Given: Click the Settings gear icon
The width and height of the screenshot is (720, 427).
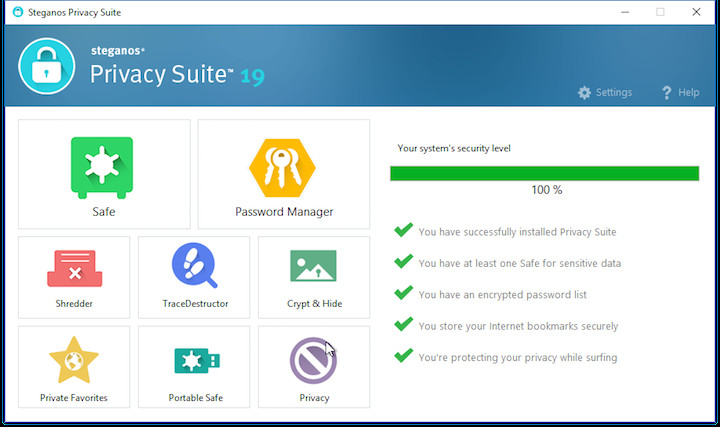Looking at the screenshot, I should pyautogui.click(x=584, y=93).
